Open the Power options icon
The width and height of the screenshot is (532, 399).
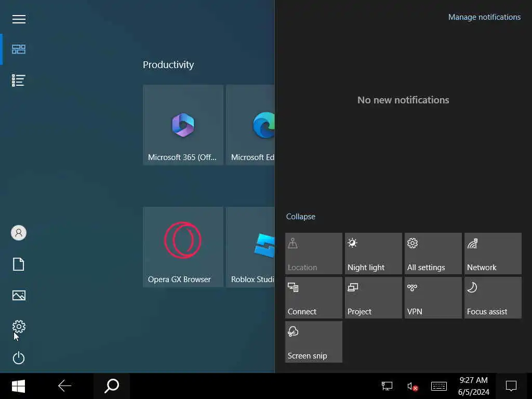19,358
